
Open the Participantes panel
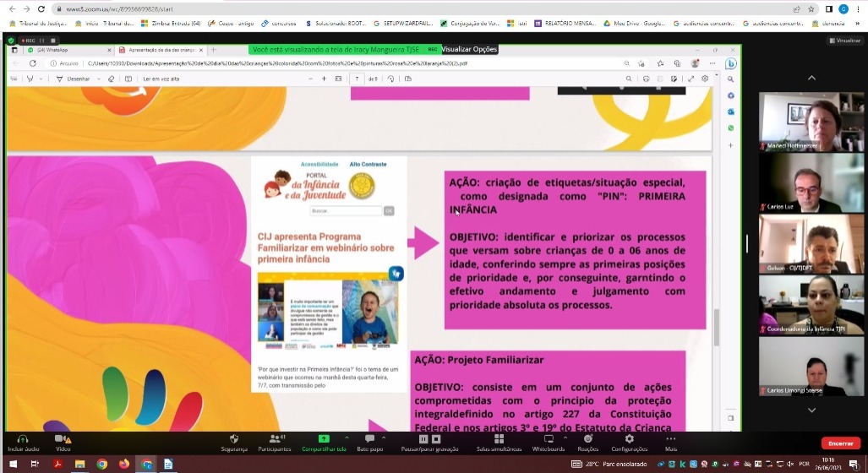point(274,439)
